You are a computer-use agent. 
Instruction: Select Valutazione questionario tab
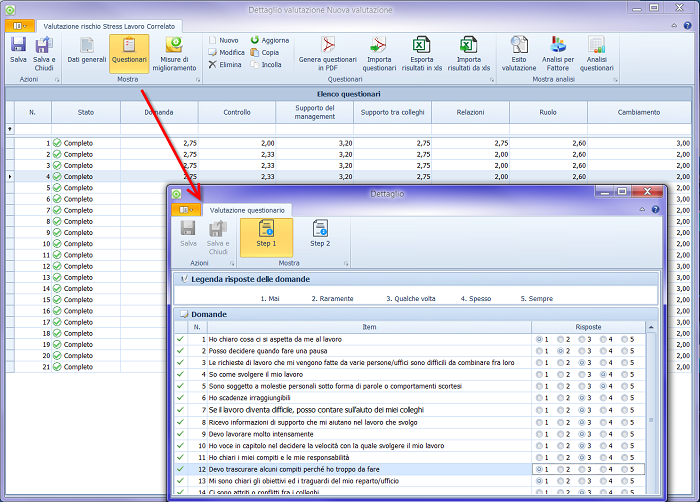pos(247,210)
